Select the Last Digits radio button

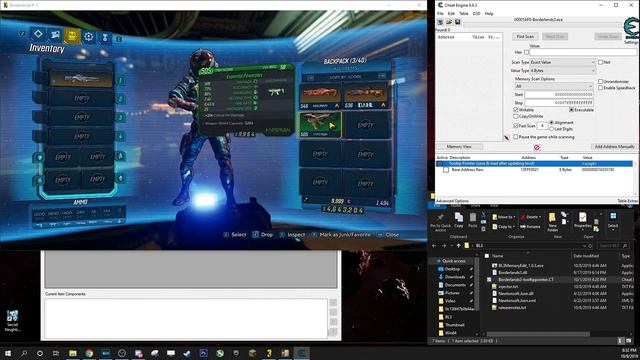[x=552, y=129]
